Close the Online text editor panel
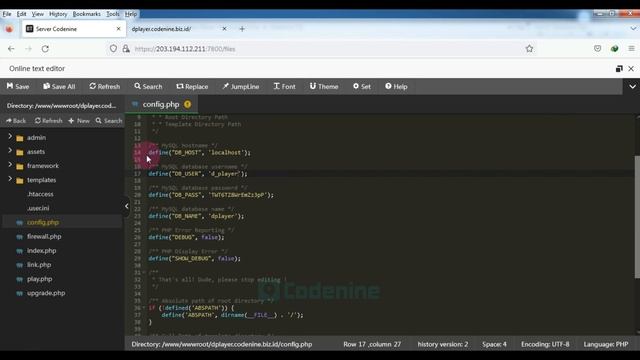The height and width of the screenshot is (360, 640). coord(631,69)
